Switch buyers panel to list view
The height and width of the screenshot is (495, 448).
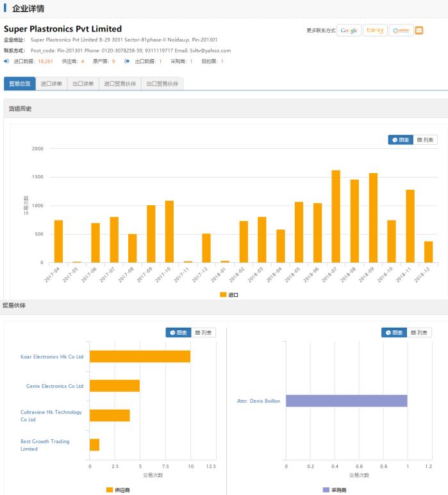[419, 332]
